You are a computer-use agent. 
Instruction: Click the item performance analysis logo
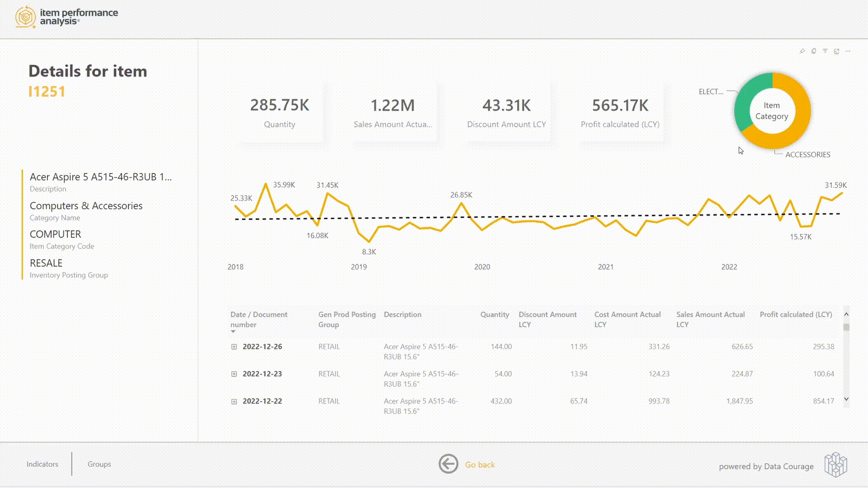[x=66, y=17]
